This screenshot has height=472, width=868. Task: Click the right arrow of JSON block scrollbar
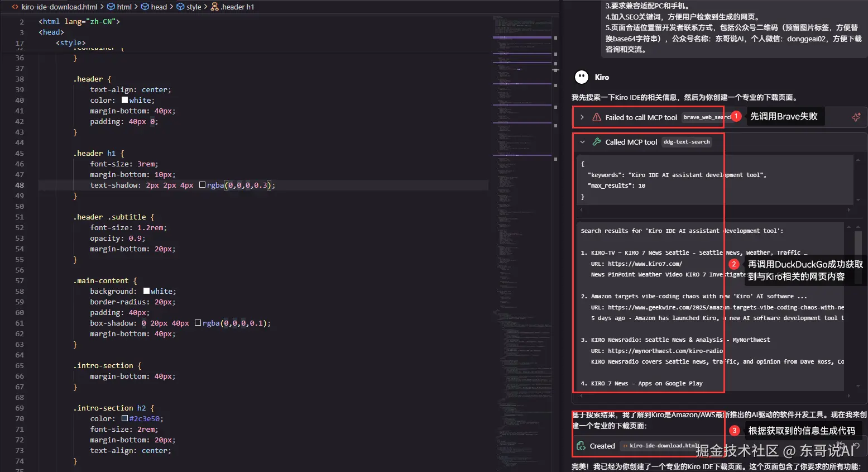coord(849,210)
